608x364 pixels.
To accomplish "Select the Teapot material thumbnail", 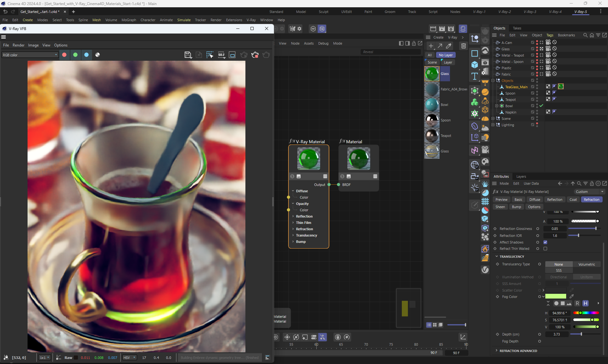I will (x=432, y=136).
